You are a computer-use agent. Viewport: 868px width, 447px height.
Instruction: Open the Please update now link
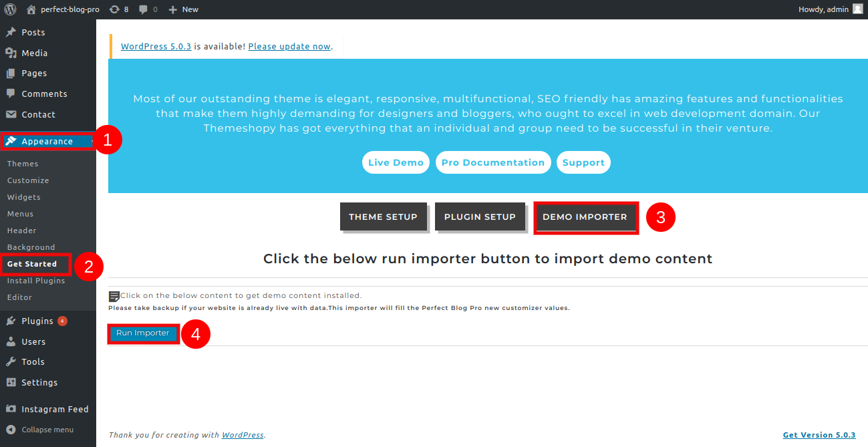click(x=289, y=46)
